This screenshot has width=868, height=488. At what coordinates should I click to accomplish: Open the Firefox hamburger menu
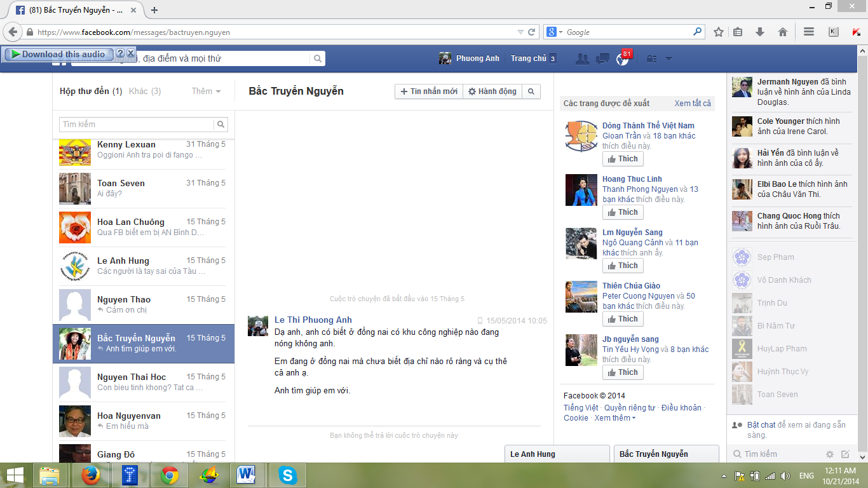(809, 32)
